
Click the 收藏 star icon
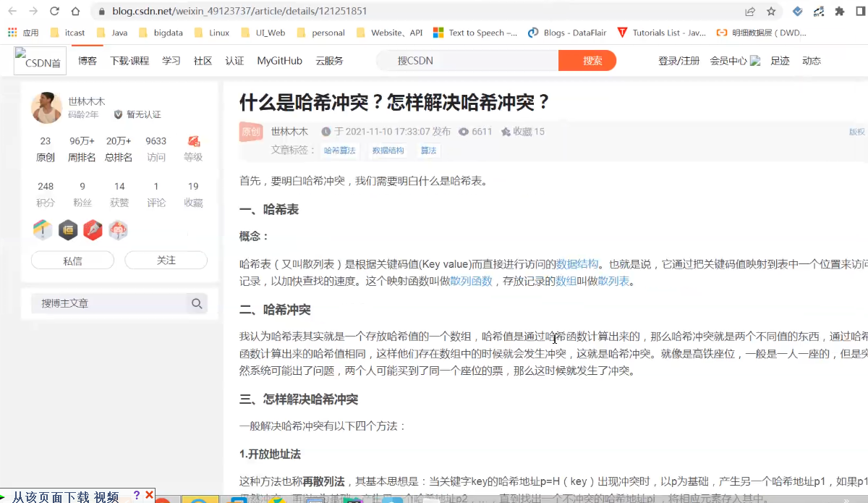point(506,132)
